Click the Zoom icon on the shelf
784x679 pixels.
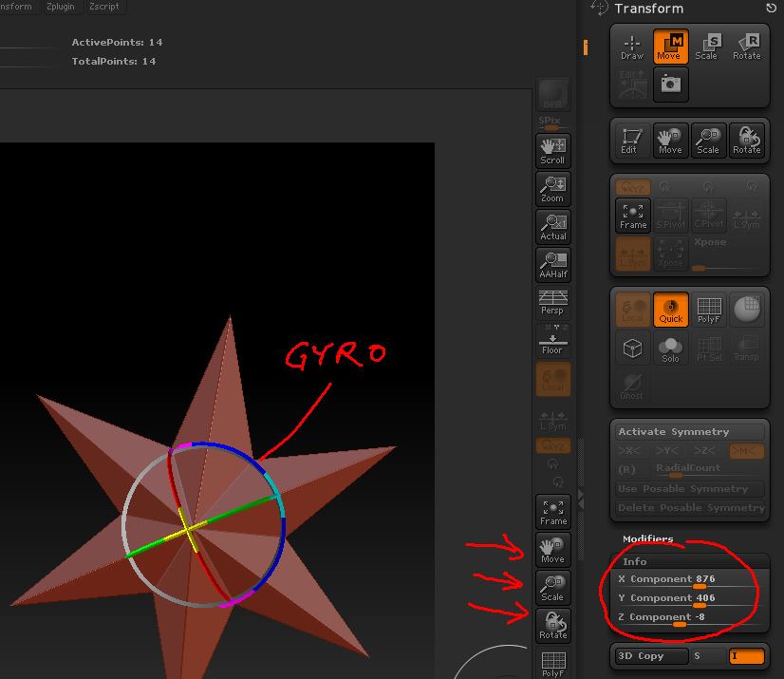tap(553, 189)
